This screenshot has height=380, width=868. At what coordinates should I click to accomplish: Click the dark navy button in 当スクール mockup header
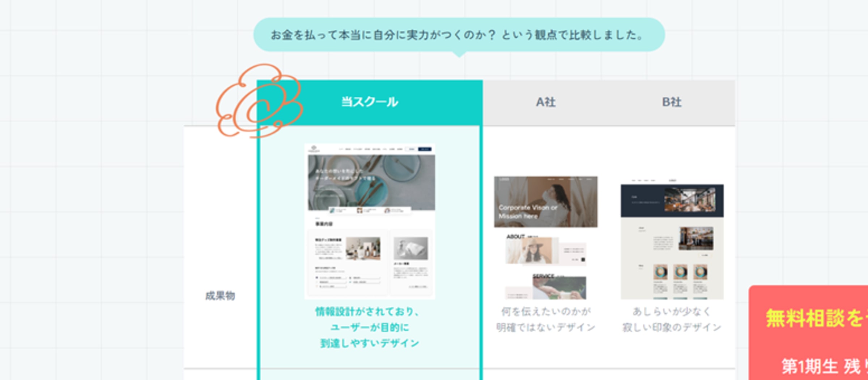(424, 149)
